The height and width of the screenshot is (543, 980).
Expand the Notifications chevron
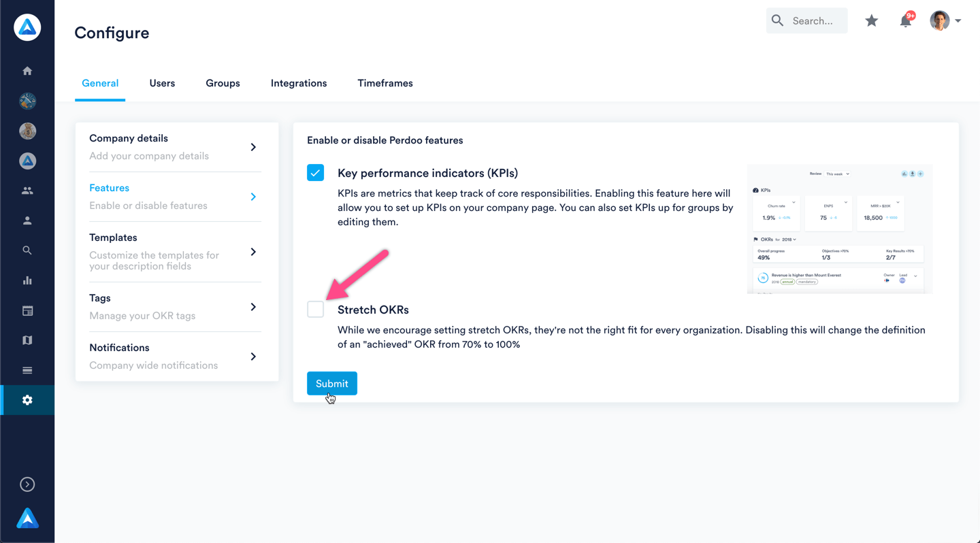(x=253, y=357)
